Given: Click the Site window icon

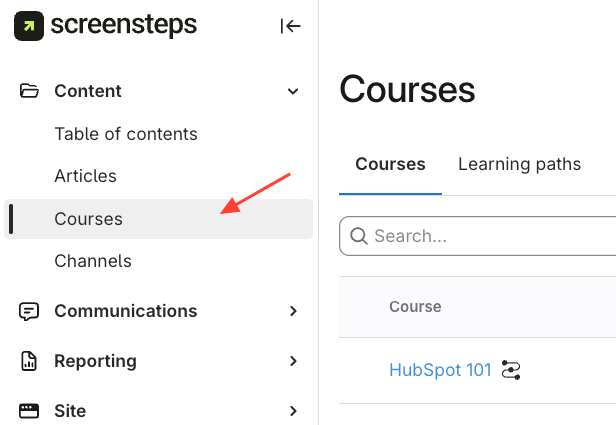Looking at the screenshot, I should [29, 411].
